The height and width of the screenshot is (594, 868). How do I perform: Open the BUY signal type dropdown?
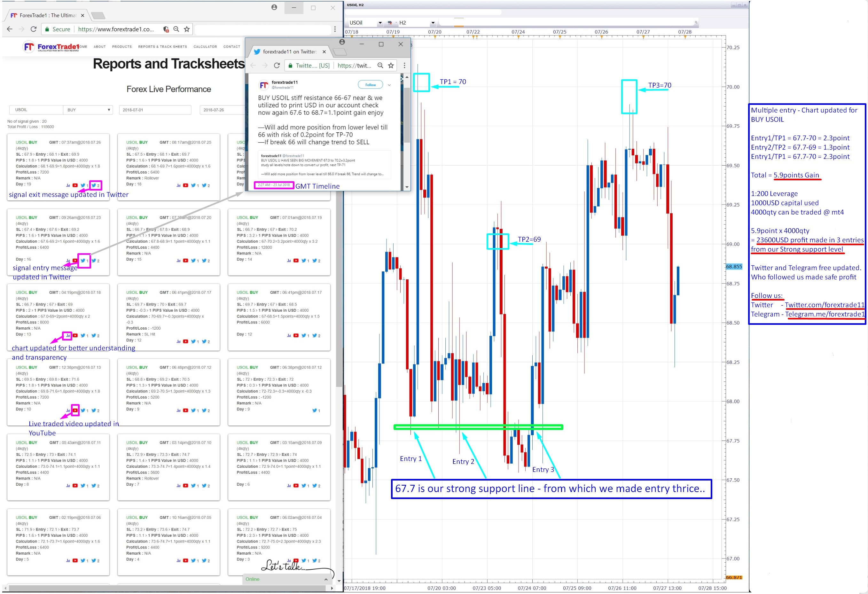point(88,110)
